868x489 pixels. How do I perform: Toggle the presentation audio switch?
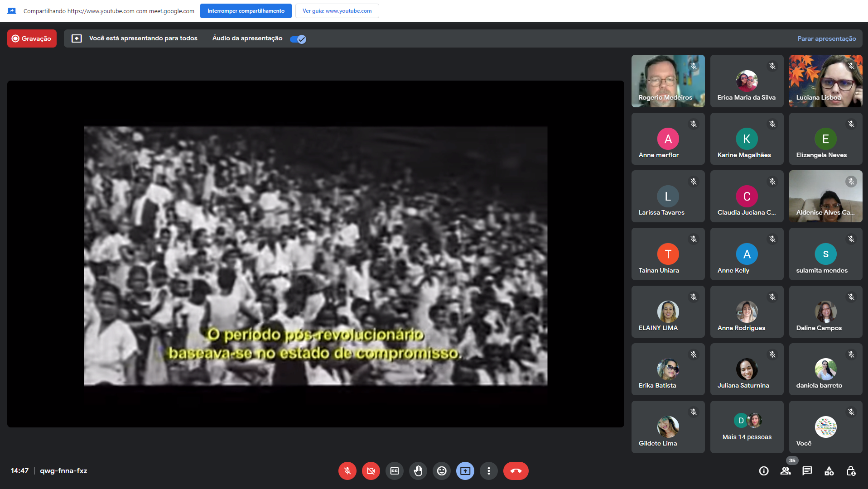point(298,39)
